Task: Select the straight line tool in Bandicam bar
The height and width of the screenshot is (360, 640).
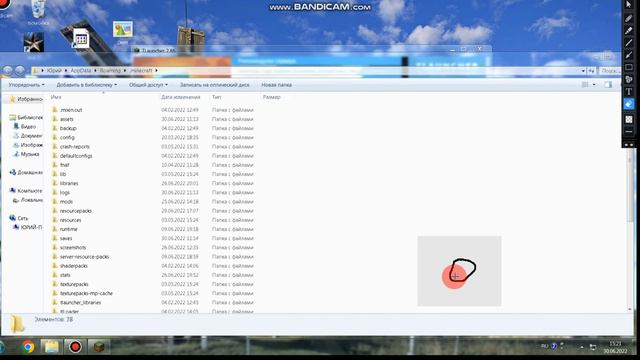Action: click(629, 43)
